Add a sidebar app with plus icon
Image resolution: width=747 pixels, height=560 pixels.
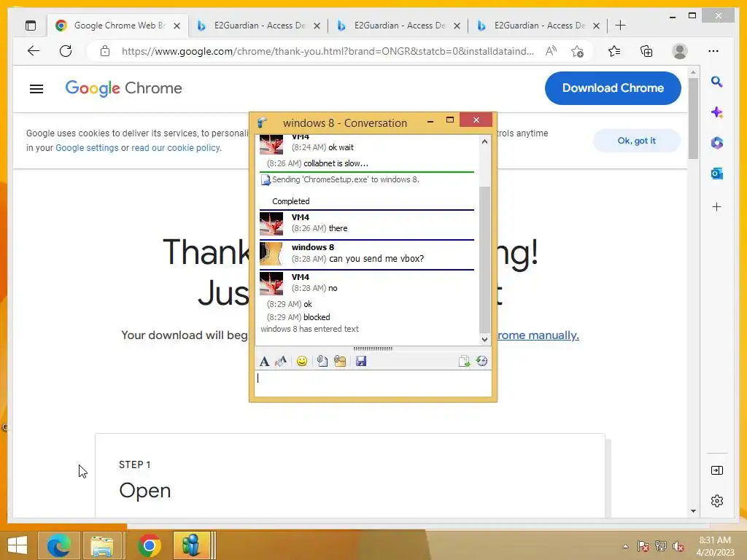point(716,206)
